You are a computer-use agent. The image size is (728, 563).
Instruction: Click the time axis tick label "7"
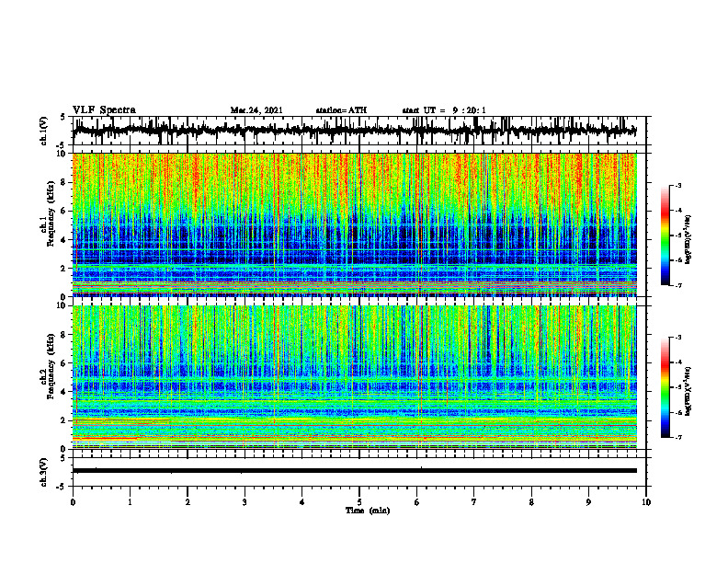click(x=474, y=502)
